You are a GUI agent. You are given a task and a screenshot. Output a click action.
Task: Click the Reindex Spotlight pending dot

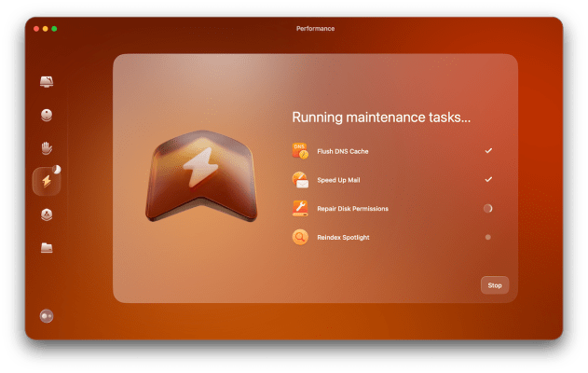coord(488,237)
